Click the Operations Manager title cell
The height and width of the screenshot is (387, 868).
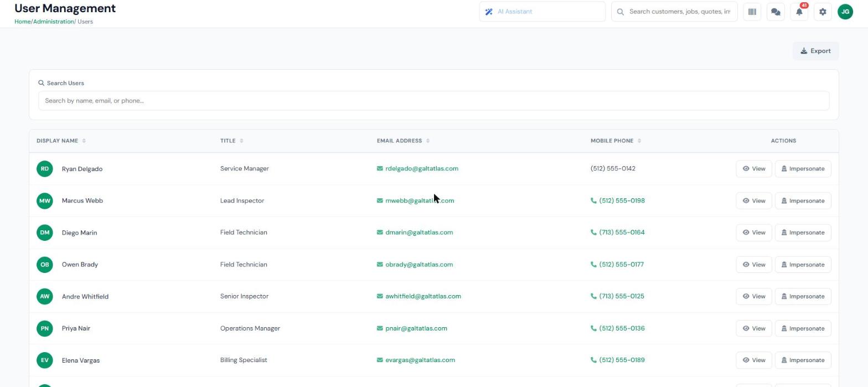tap(250, 328)
